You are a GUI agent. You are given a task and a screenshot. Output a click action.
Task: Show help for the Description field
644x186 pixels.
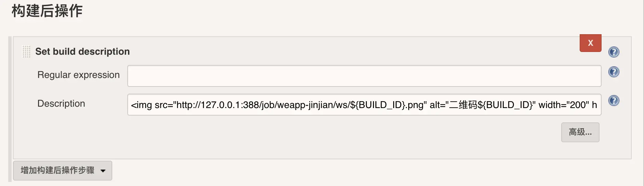[614, 101]
